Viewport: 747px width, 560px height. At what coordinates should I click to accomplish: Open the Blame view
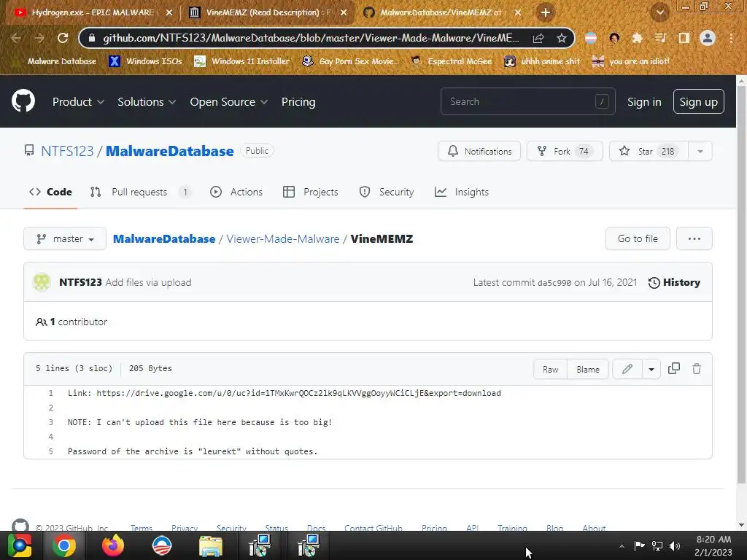(588, 369)
